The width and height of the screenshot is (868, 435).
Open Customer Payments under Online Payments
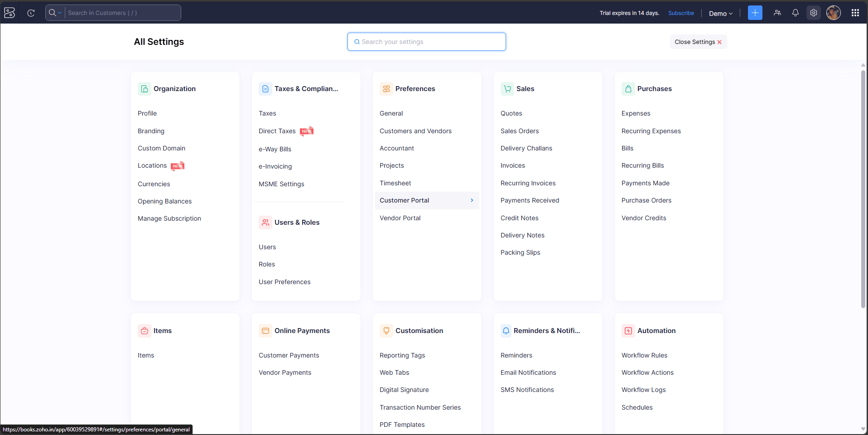point(289,355)
